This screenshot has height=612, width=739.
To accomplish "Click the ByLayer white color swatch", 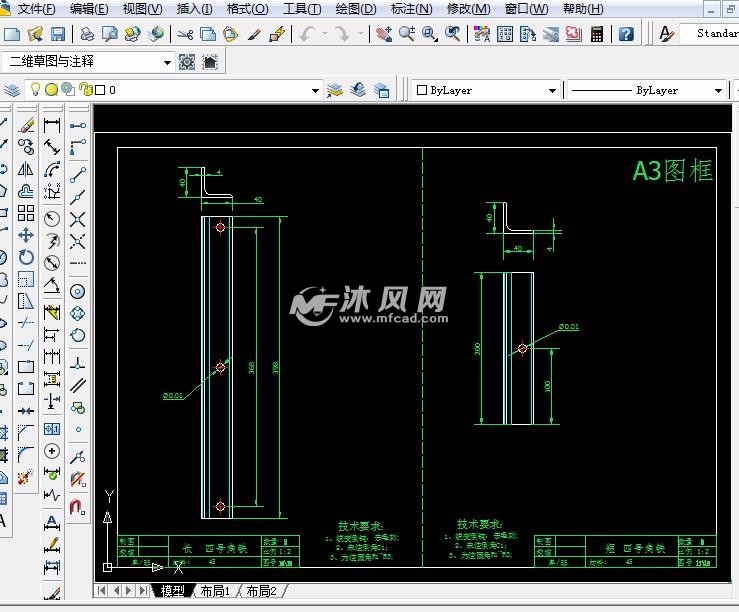I will point(422,90).
